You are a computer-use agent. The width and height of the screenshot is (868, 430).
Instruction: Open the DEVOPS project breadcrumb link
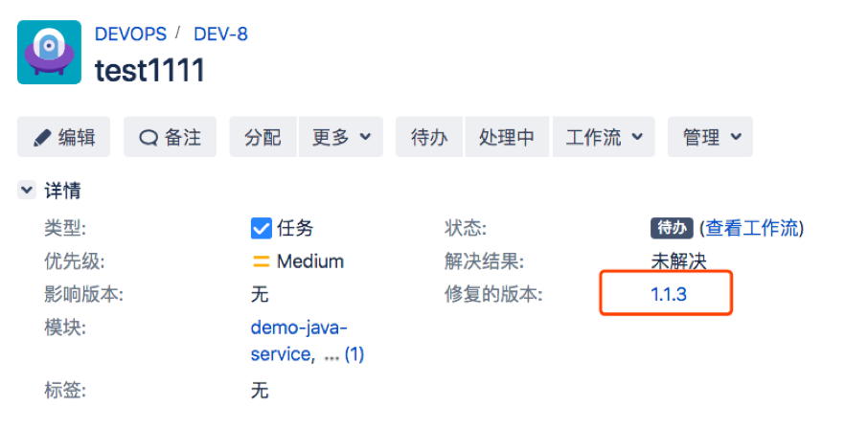coord(130,34)
